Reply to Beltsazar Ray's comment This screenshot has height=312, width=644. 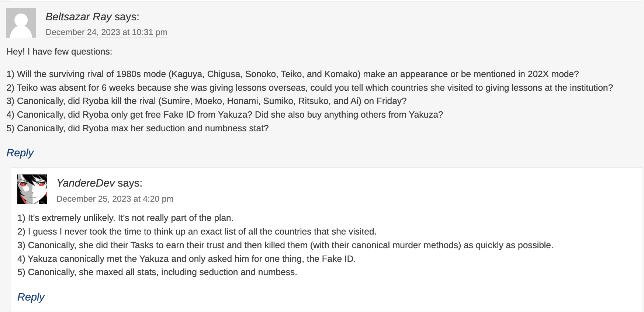[20, 153]
